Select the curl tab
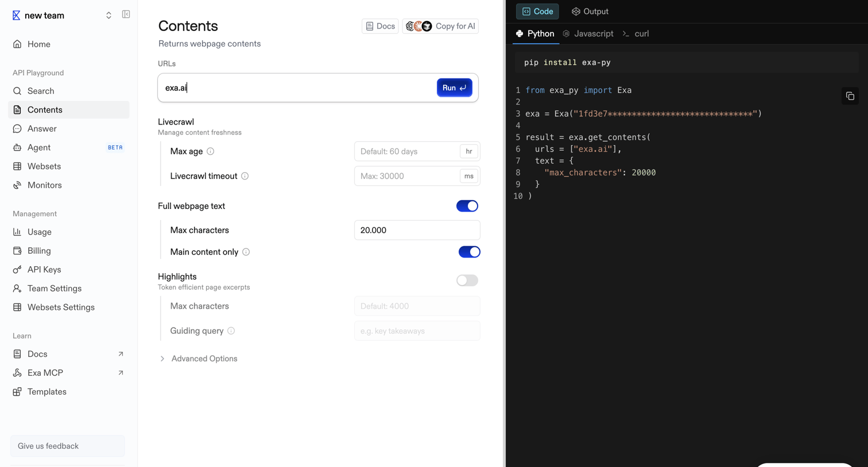868x467 pixels. point(635,34)
